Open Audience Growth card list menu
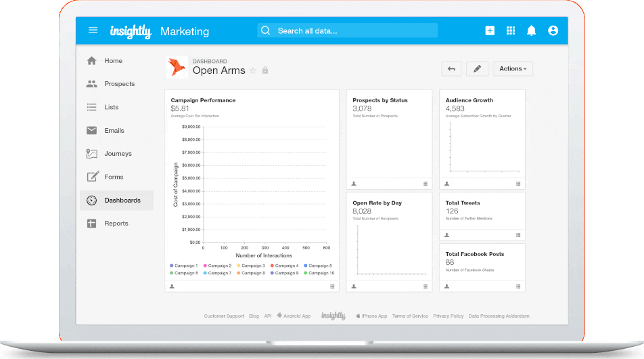 (518, 184)
